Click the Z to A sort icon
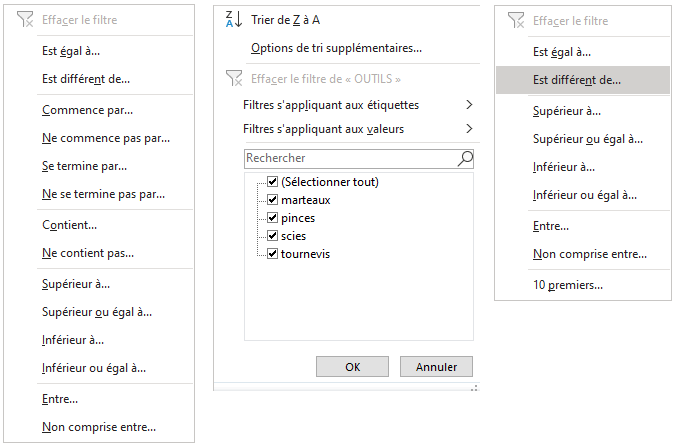The image size is (674, 445). point(234,19)
